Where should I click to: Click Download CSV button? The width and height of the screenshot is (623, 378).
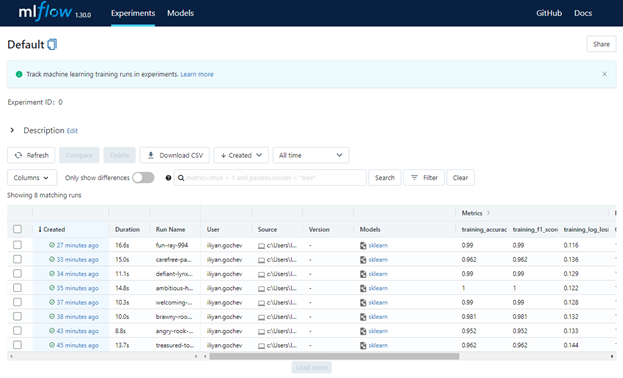175,155
